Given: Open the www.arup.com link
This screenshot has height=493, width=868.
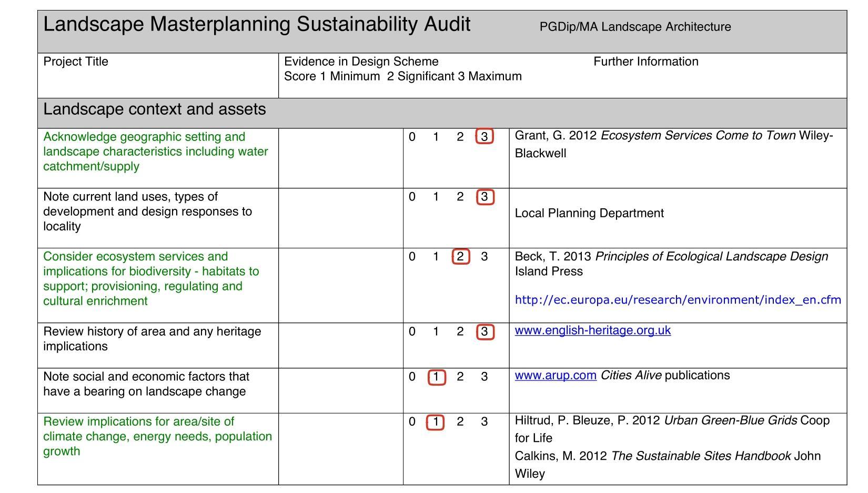Looking at the screenshot, I should pyautogui.click(x=555, y=376).
